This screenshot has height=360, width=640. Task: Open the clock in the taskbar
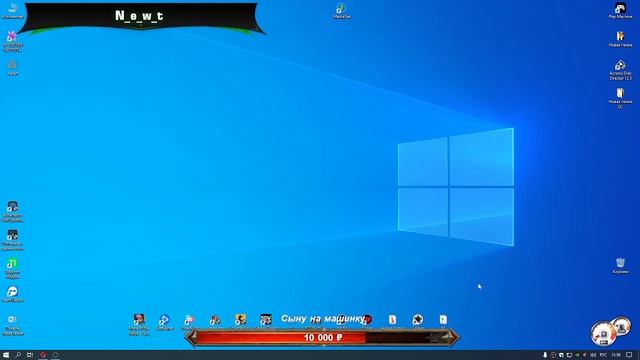[x=616, y=355]
